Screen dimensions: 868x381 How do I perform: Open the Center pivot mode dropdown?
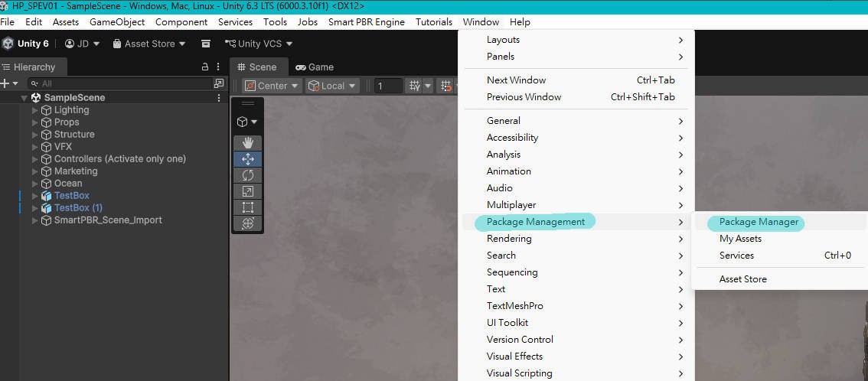[x=272, y=86]
